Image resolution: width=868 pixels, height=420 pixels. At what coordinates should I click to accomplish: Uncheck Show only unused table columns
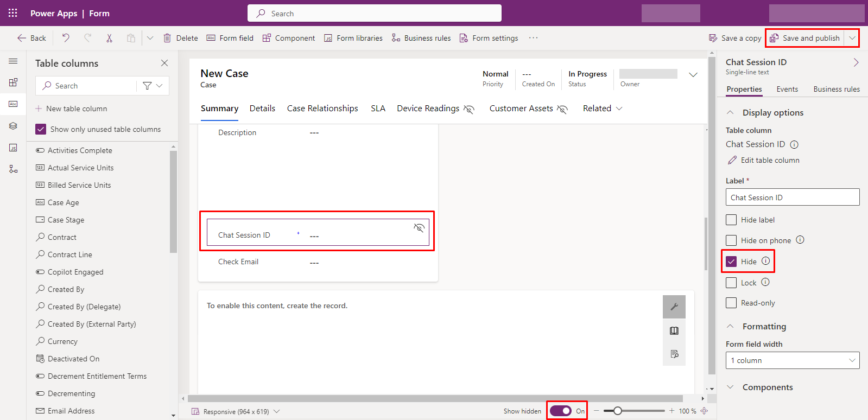coord(41,129)
